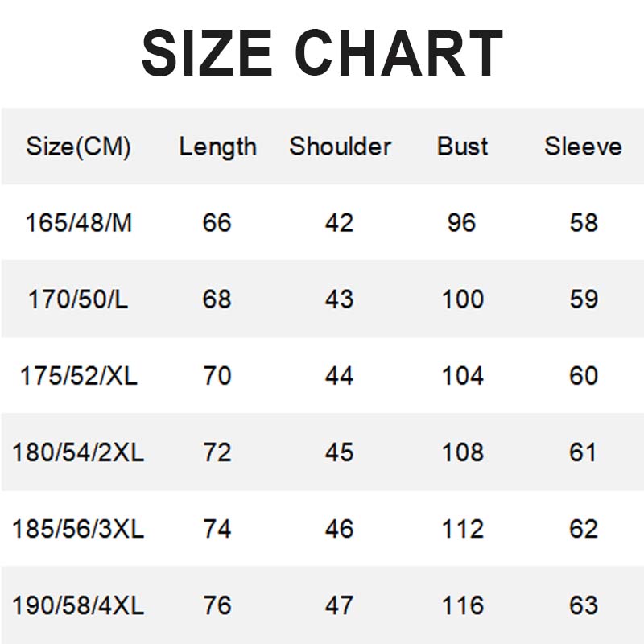This screenshot has height=644, width=644.
Task: Click the 185/56/3XL size row label
Action: [78, 529]
